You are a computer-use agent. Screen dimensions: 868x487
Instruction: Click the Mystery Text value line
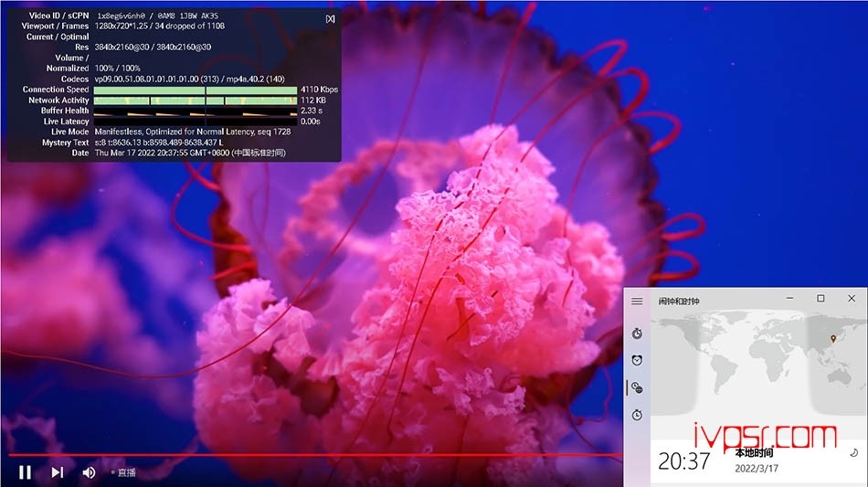click(x=159, y=143)
